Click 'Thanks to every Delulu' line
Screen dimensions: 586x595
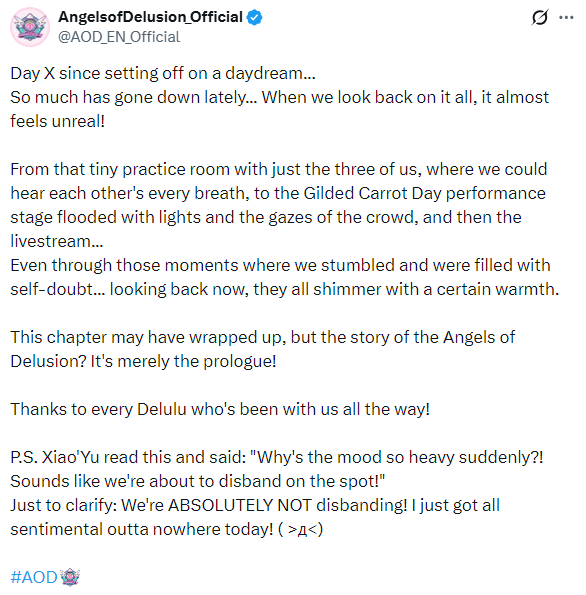point(220,409)
